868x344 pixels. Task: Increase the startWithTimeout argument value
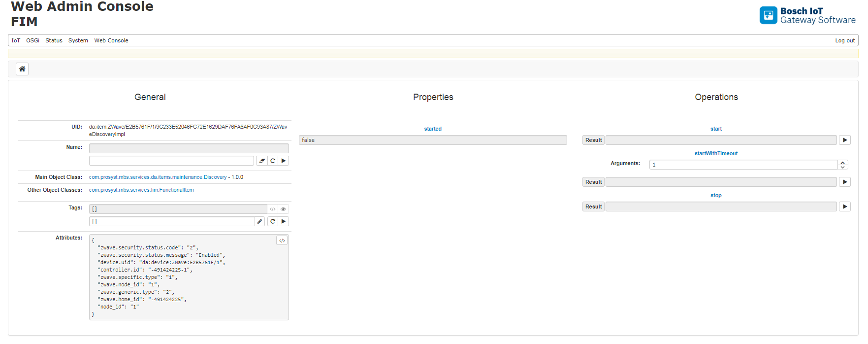[x=843, y=162]
